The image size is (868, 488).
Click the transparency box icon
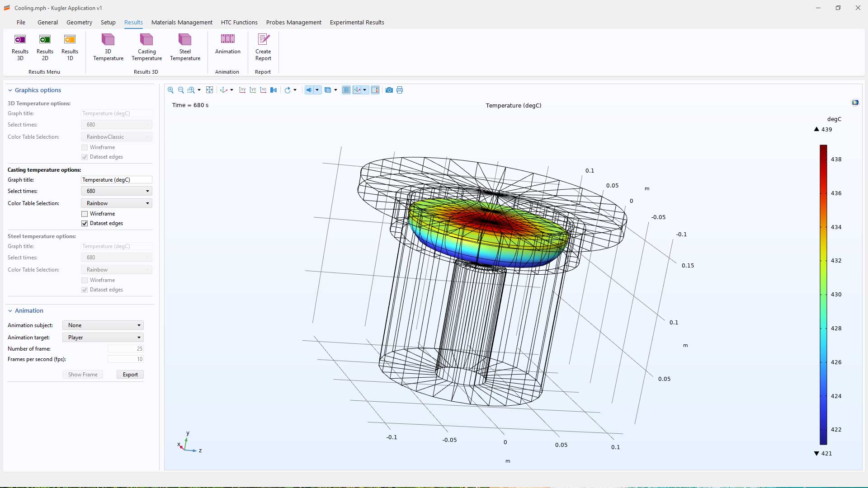pyautogui.click(x=328, y=90)
